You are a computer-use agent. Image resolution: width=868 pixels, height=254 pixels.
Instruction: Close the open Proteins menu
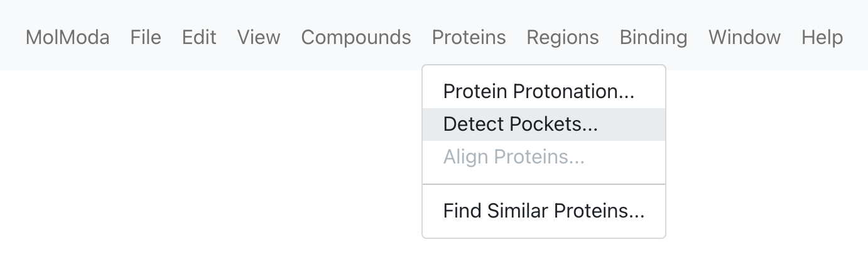pyautogui.click(x=469, y=37)
